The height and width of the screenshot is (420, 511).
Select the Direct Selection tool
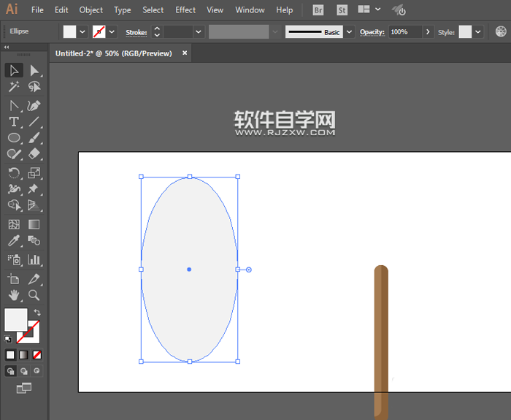click(34, 70)
